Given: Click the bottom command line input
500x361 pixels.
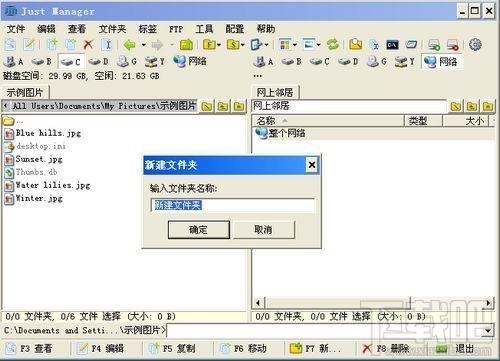Looking at the screenshot, I should [x=325, y=331].
